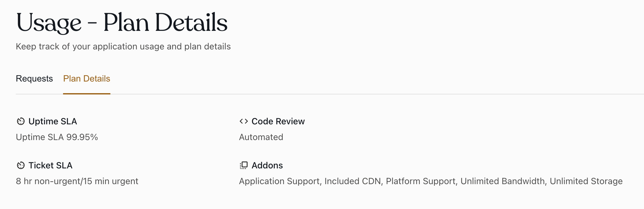This screenshot has width=644, height=209.
Task: Click the clock icon beside Ticket SLA
Action: (x=20, y=165)
